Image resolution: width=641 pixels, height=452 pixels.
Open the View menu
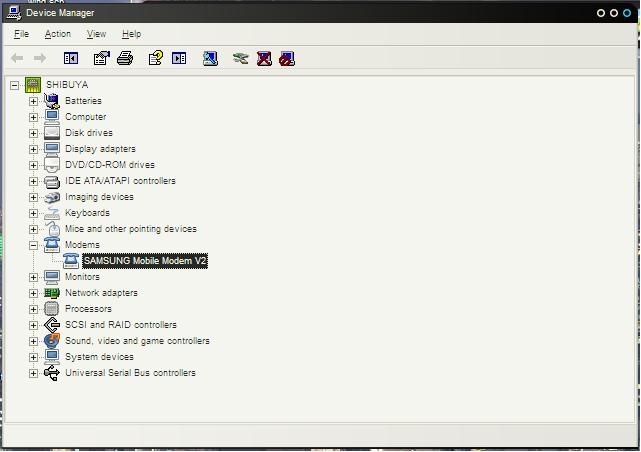(96, 34)
